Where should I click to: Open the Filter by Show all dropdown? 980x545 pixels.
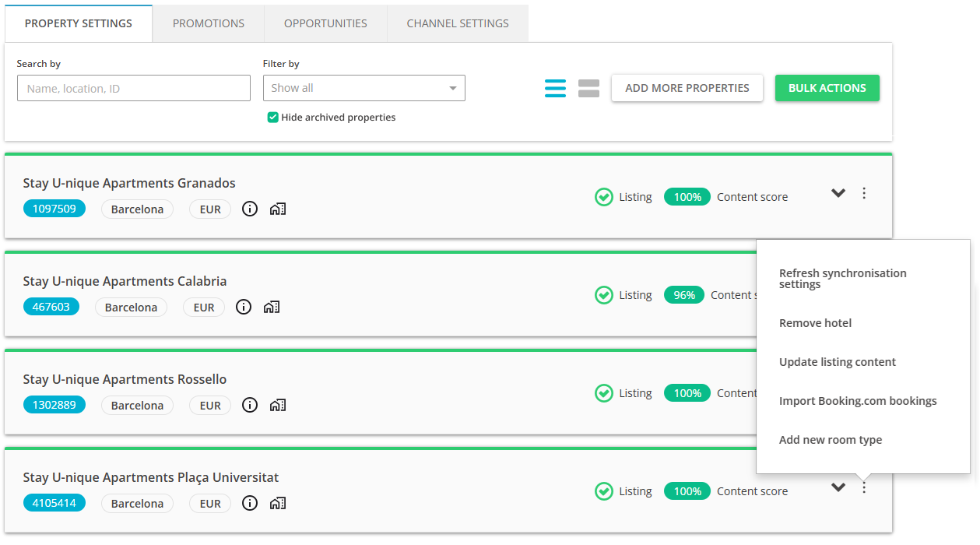(364, 88)
